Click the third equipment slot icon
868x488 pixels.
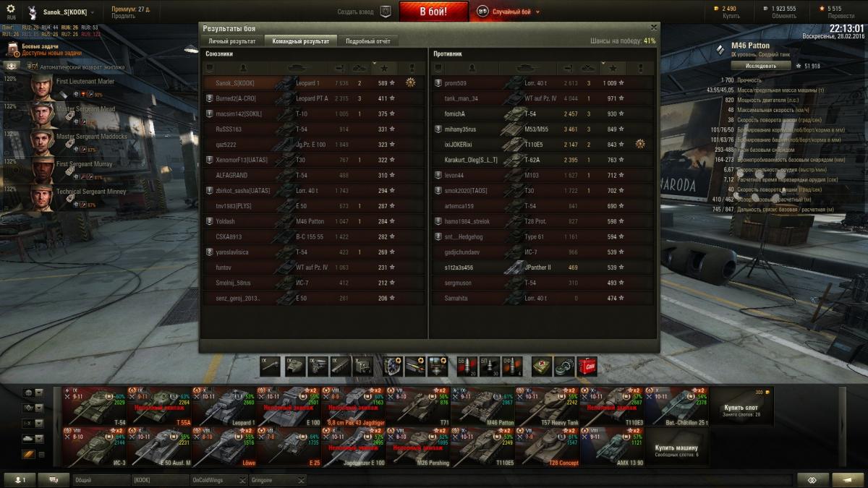(x=437, y=367)
